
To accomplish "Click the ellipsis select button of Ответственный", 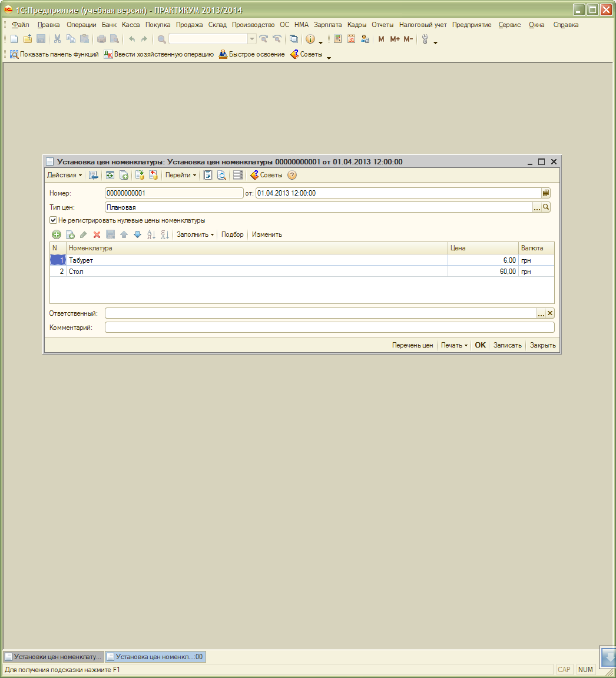I will 541,313.
